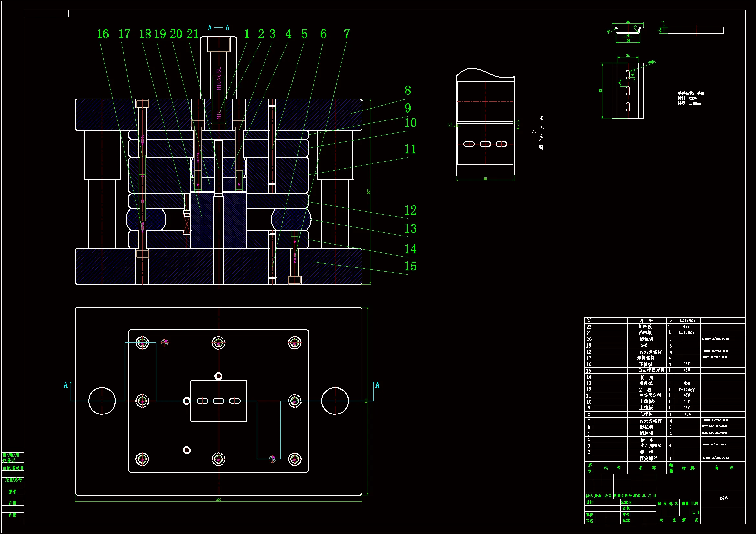Click part callout number 8 label
Screen dimensions: 756x534
coord(408,90)
